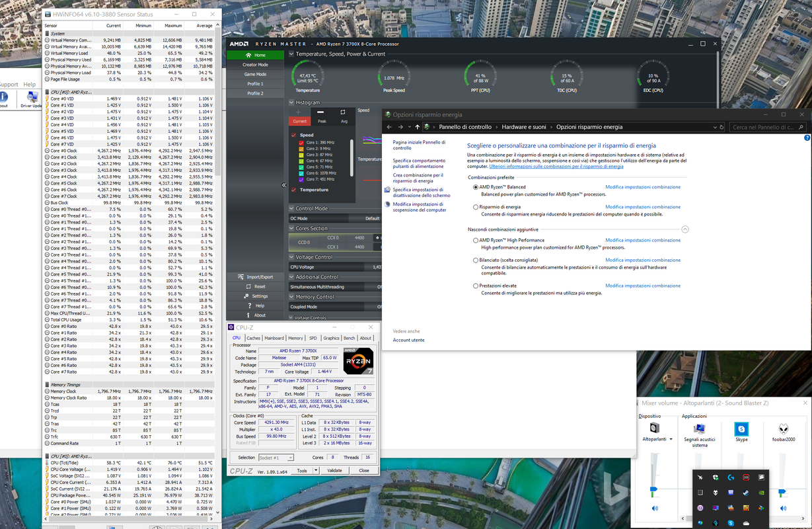Image resolution: width=812 pixels, height=529 pixels.
Task: Open Import/Export in Ryzen Master
Action: [x=255, y=277]
